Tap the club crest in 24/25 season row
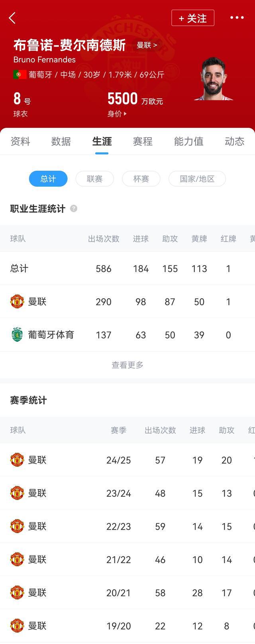This screenshot has width=255, height=644. coord(17,460)
